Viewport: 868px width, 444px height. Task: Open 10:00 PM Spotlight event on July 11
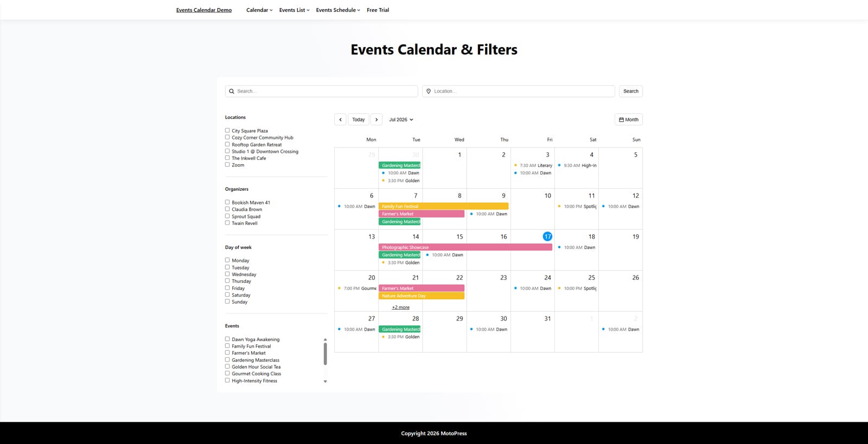click(577, 207)
